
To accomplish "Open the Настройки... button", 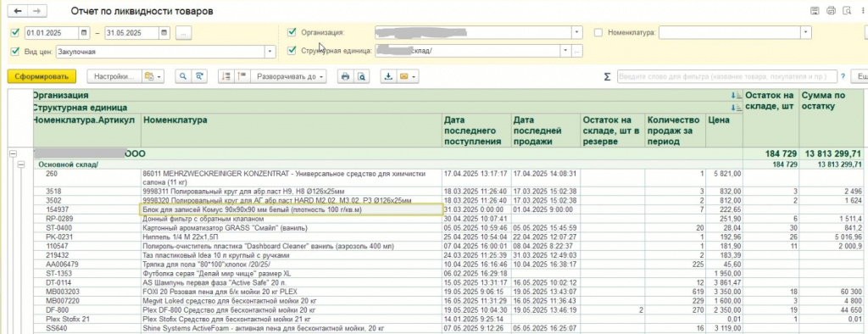I will 114,76.
